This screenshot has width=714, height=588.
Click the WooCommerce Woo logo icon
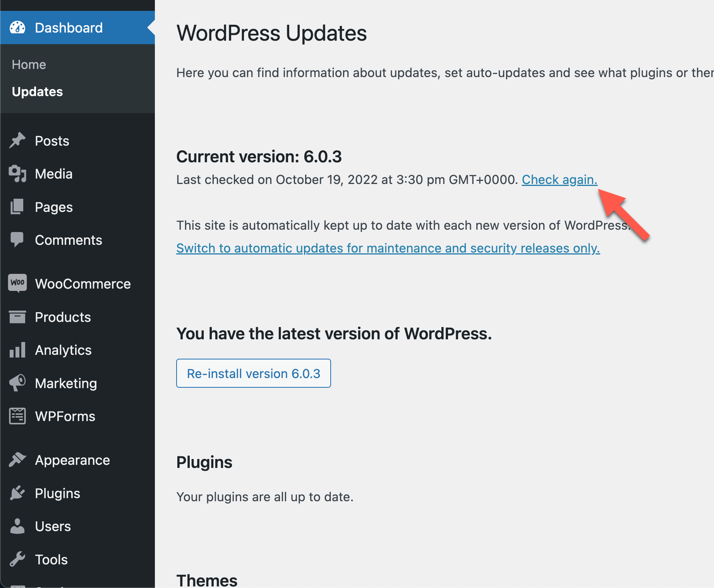17,283
